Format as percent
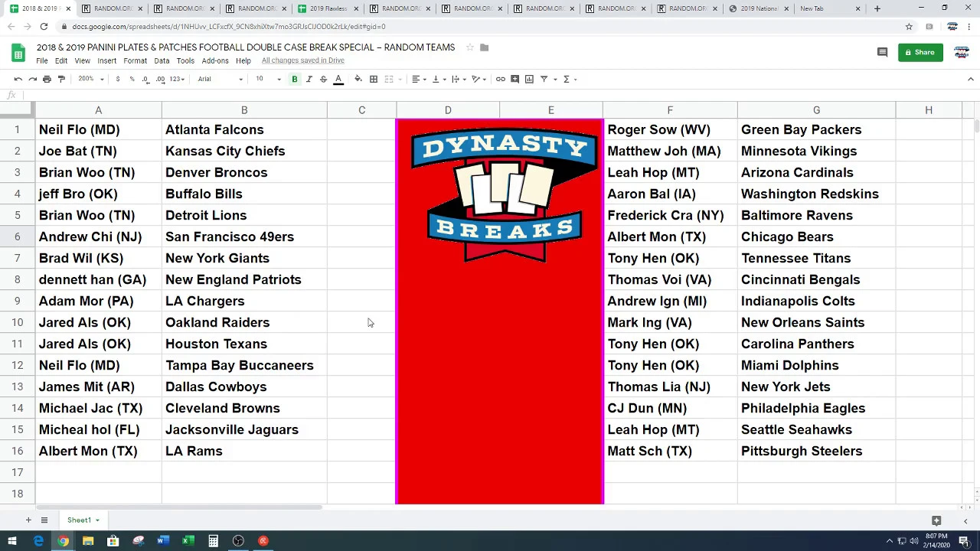980x551 pixels. click(132, 79)
